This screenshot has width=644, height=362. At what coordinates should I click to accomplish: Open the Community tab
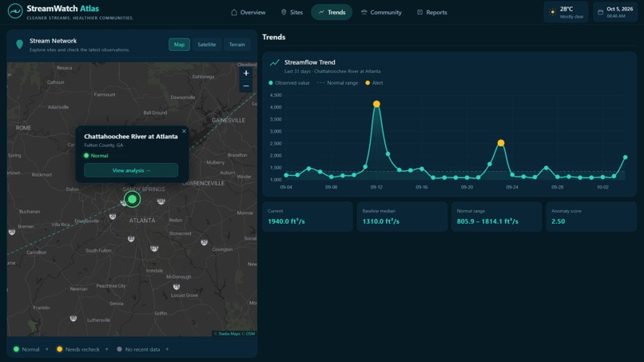coord(381,12)
